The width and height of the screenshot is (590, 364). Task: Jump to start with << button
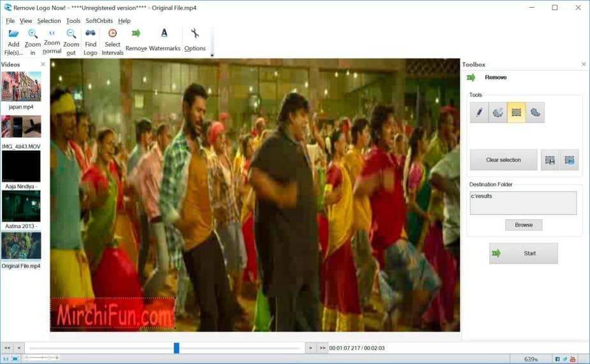click(7, 348)
